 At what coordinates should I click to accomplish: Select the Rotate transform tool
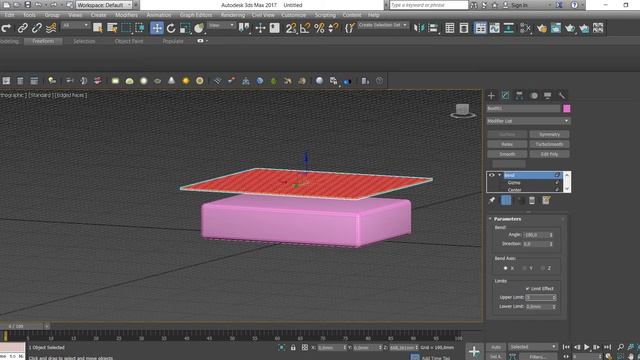(171, 28)
